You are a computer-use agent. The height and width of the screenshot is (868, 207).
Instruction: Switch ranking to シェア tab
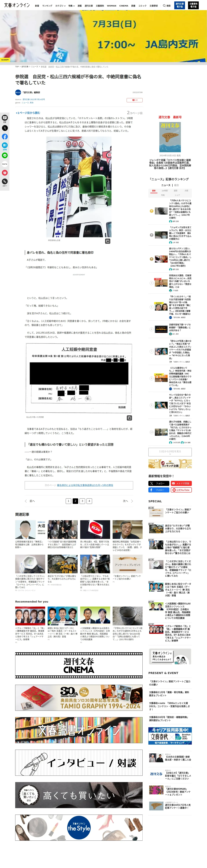[x=177, y=195]
